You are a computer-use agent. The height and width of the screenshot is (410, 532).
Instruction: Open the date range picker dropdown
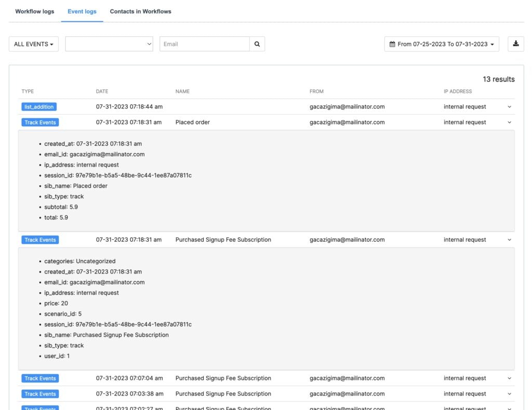[442, 44]
